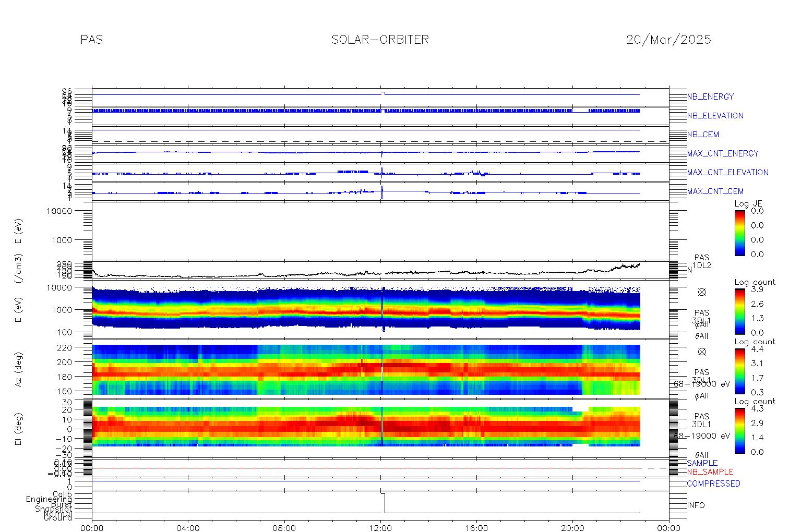789x532 pixels.
Task: Click the 16:00 time axis label
Action: (476, 528)
